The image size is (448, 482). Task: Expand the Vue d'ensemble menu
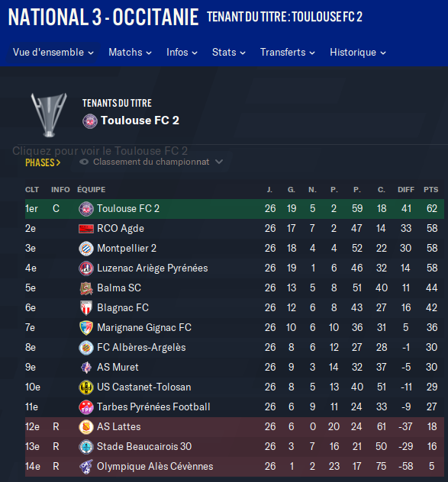(x=53, y=53)
